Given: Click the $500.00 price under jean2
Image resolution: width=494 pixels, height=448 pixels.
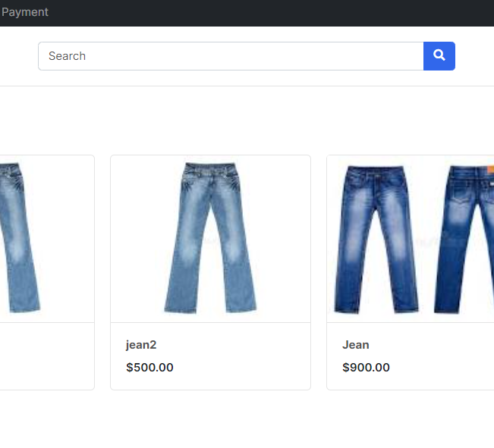Looking at the screenshot, I should (149, 368).
